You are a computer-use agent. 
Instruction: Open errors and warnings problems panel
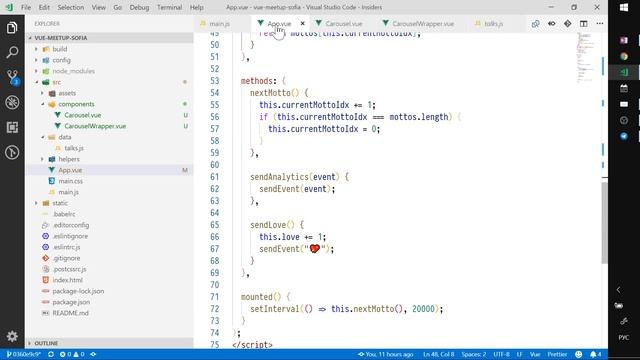(x=72, y=354)
